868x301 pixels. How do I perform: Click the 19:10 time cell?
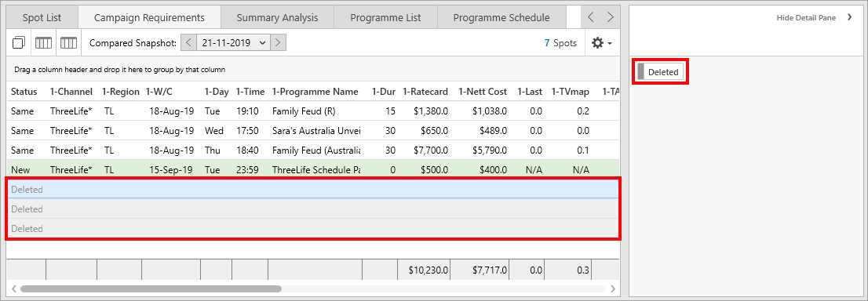[x=247, y=111]
